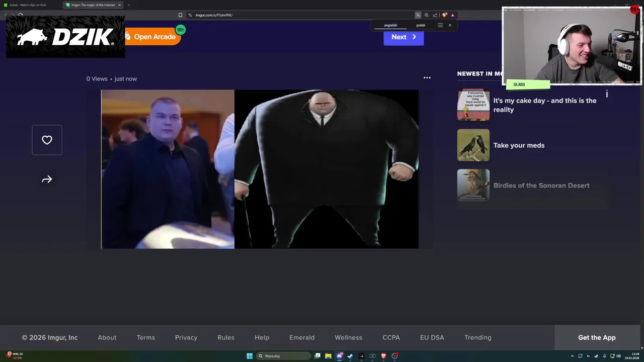
Task: Click the browser share icon in address bar
Action: coord(435,15)
